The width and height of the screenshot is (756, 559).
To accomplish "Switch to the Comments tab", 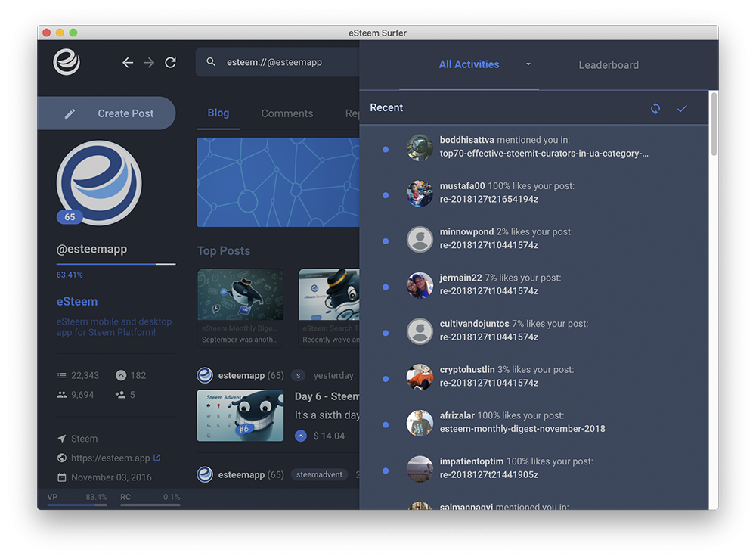I will coord(287,113).
